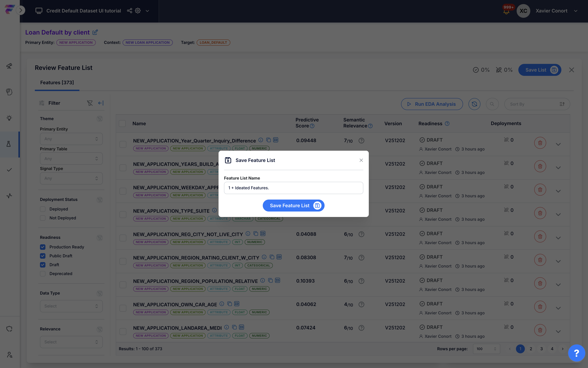Click the telescope icon in left sidebar
Viewport: 588px width, 368px height.
click(9, 66)
